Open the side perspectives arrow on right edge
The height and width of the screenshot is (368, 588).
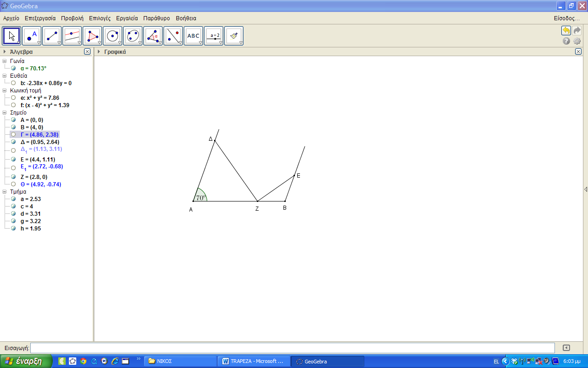pos(586,190)
